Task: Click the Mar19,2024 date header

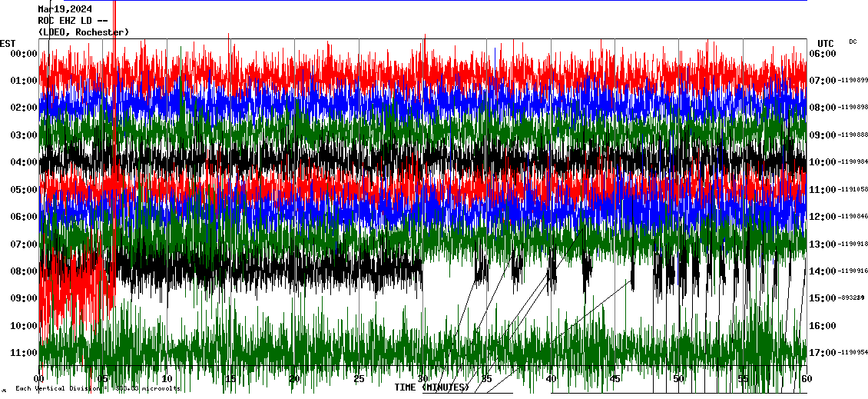Action: (65, 9)
